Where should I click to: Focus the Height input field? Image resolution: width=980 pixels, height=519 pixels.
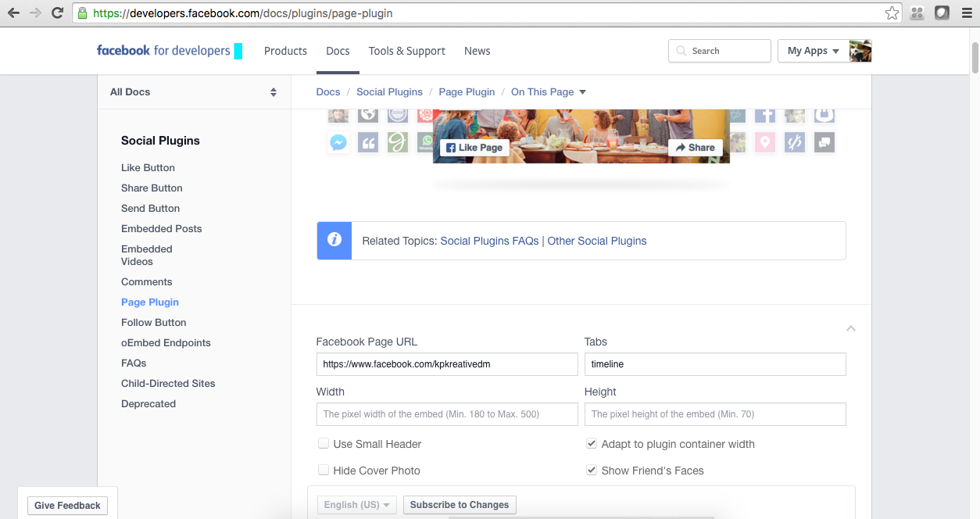coord(715,414)
